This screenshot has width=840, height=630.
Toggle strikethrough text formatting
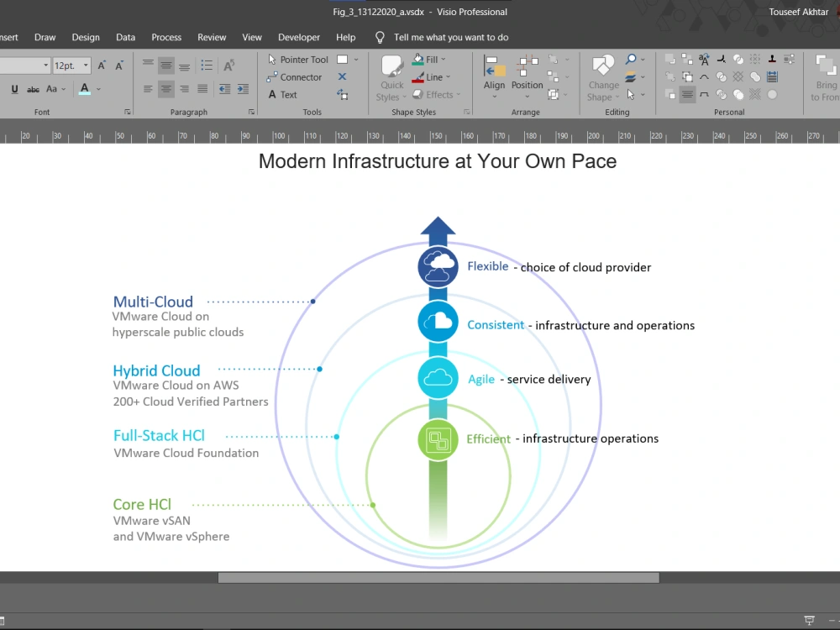click(33, 88)
